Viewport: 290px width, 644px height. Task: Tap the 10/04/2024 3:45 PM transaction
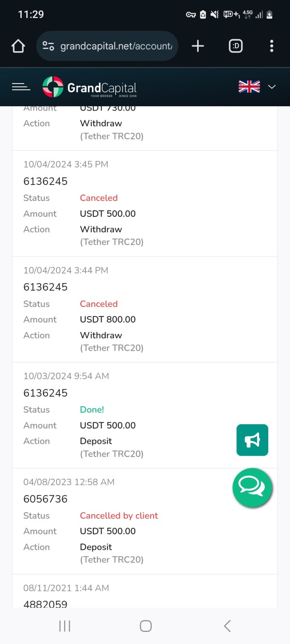coord(66,164)
